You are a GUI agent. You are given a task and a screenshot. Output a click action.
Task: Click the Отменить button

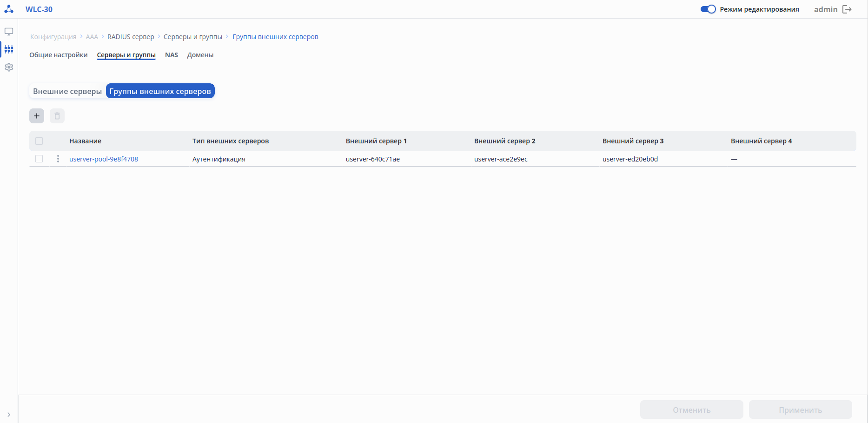(691, 410)
